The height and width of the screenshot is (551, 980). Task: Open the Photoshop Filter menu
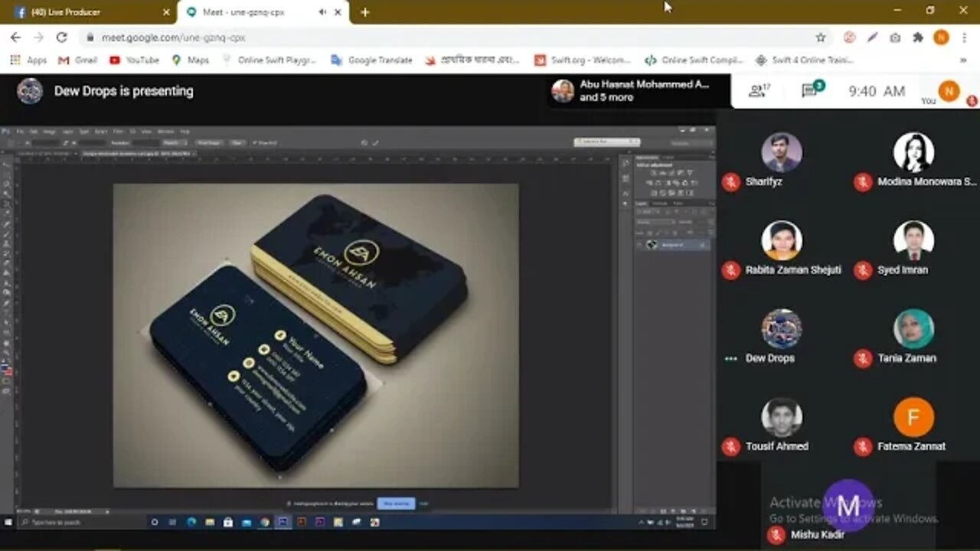click(118, 131)
